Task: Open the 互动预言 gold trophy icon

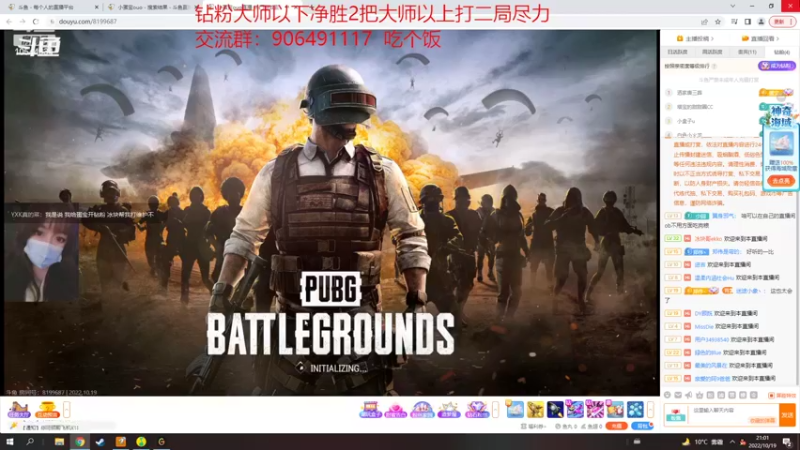Action: click(x=47, y=410)
